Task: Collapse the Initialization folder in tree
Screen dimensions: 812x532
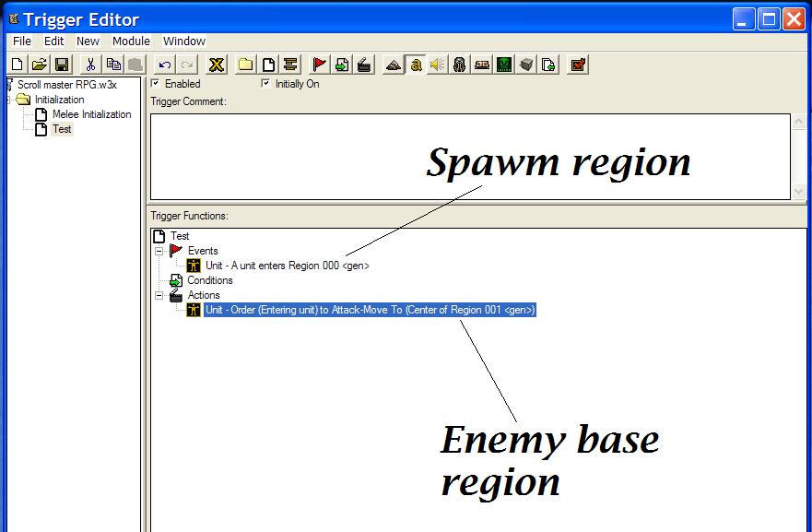Action: tap(9, 100)
